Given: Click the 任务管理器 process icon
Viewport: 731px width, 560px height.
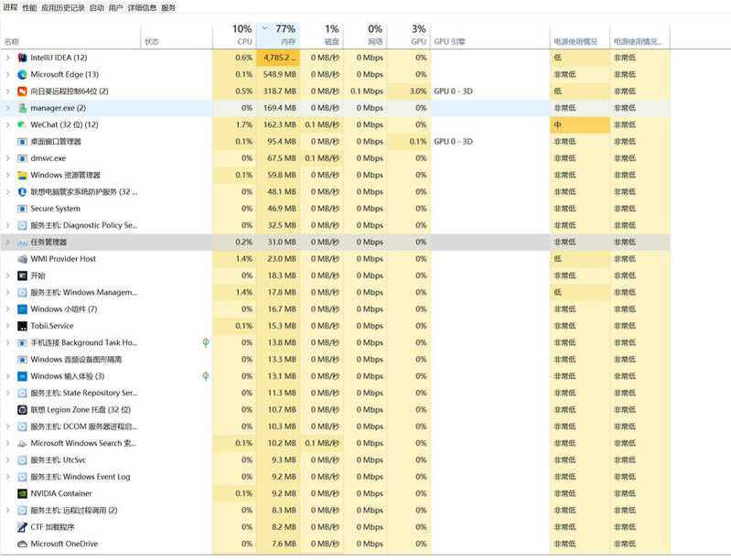Looking at the screenshot, I should click(x=22, y=242).
